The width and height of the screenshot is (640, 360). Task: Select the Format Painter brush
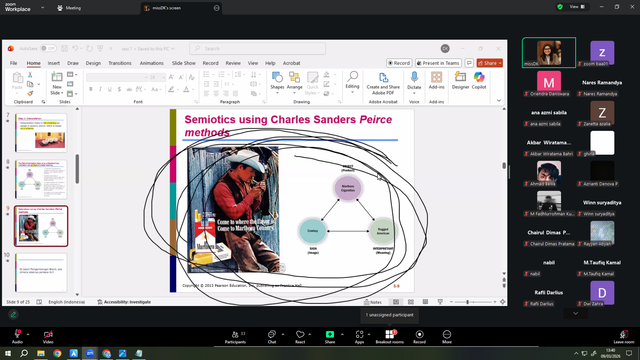(30, 93)
